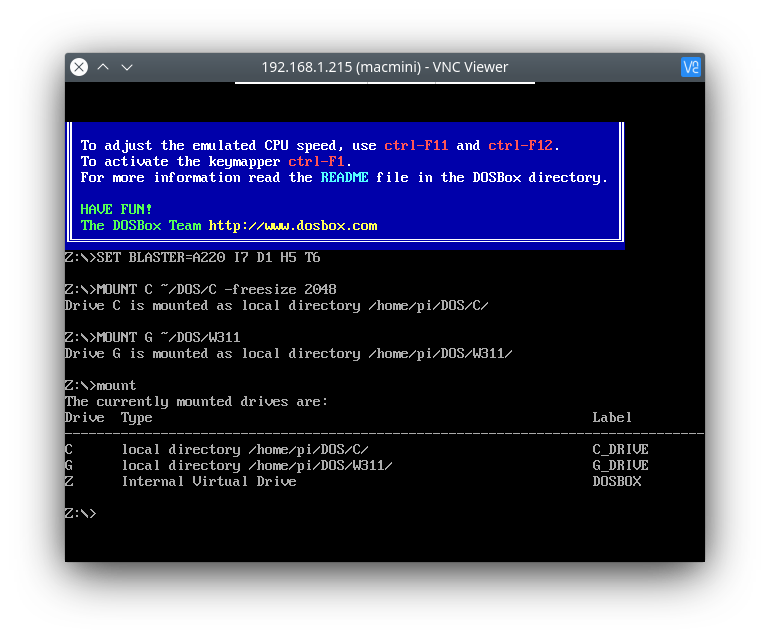Viewport: 770px width, 639px height.
Task: Click the red ctrl-F11 shortcut text
Action: [x=416, y=146]
